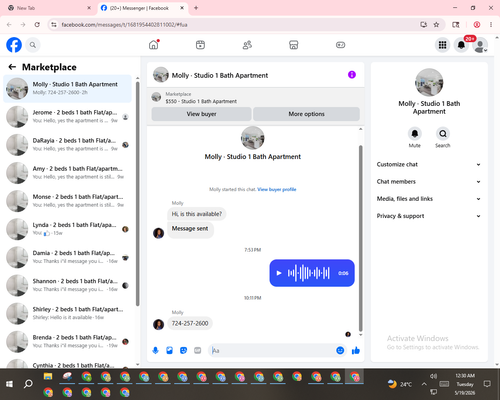500x400 pixels.
Task: Open the weather widget showing 24°C
Action: pos(400,384)
